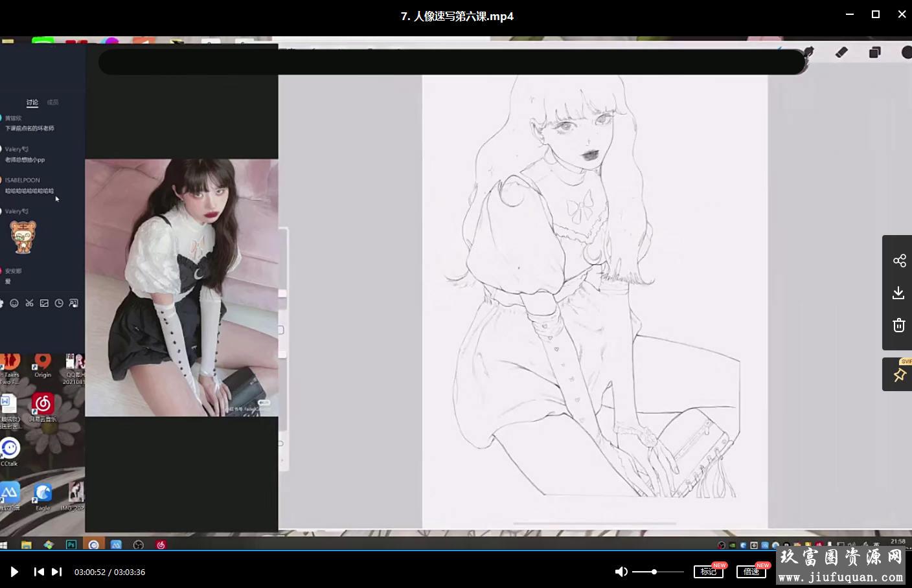Open the emoji picker in chat

point(14,303)
